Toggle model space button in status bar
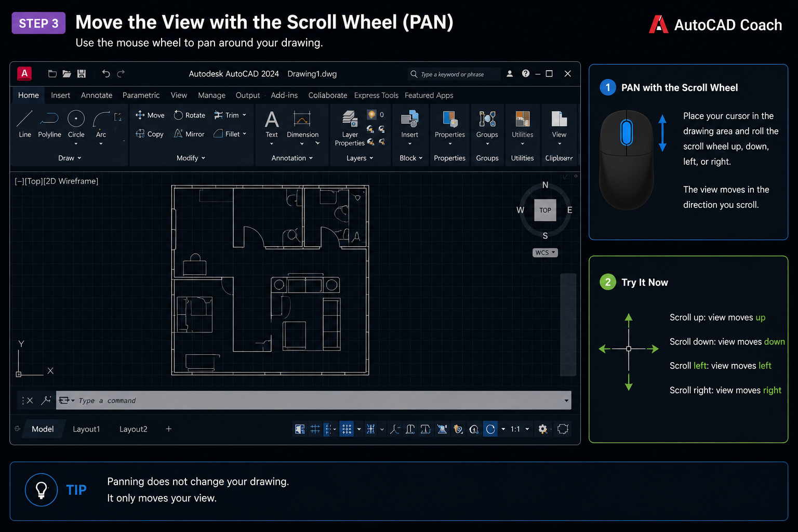Image resolution: width=798 pixels, height=532 pixels. (x=300, y=429)
